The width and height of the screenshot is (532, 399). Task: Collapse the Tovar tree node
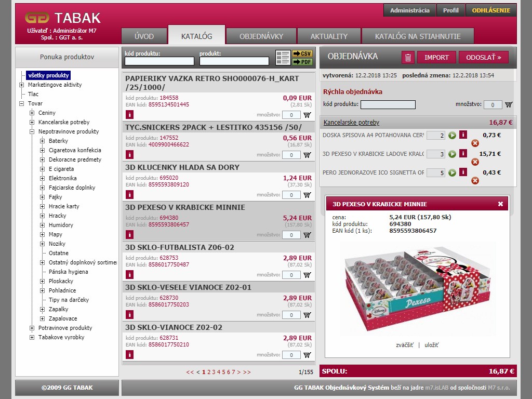pyautogui.click(x=21, y=103)
